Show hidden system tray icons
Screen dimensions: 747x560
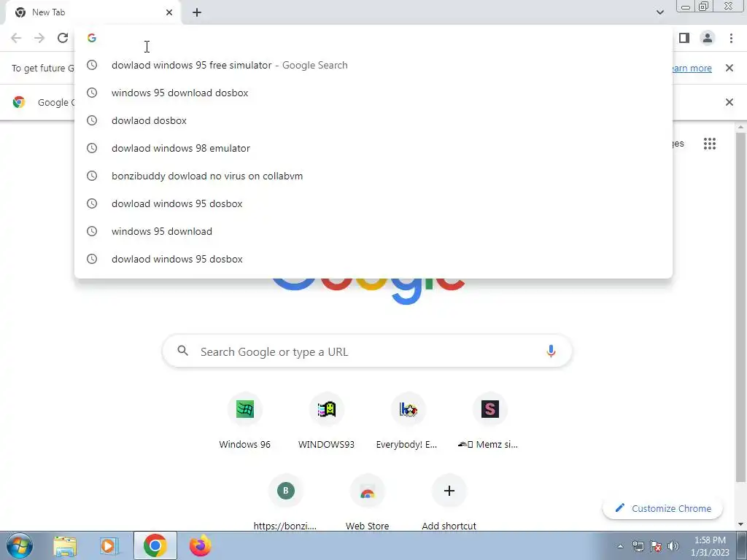pos(620,546)
